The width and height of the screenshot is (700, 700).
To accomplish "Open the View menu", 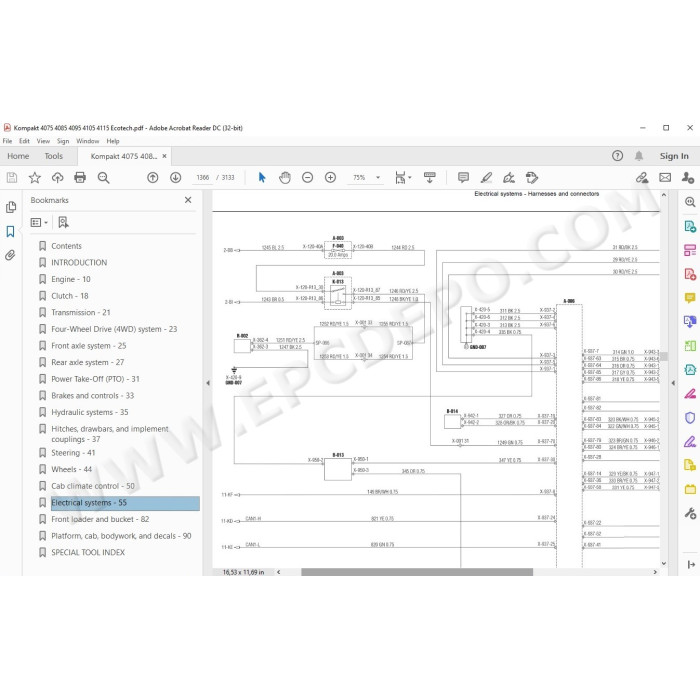I will tap(43, 141).
